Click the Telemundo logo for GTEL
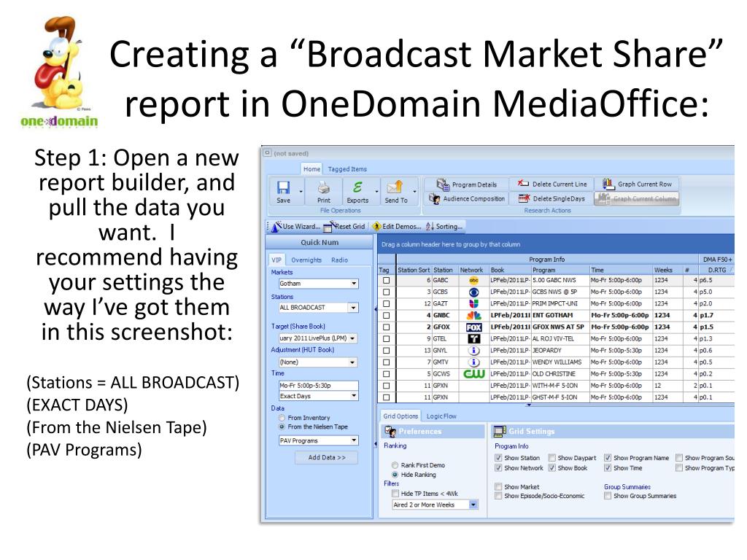Viewport: 747px width, 560px height. 473,338
